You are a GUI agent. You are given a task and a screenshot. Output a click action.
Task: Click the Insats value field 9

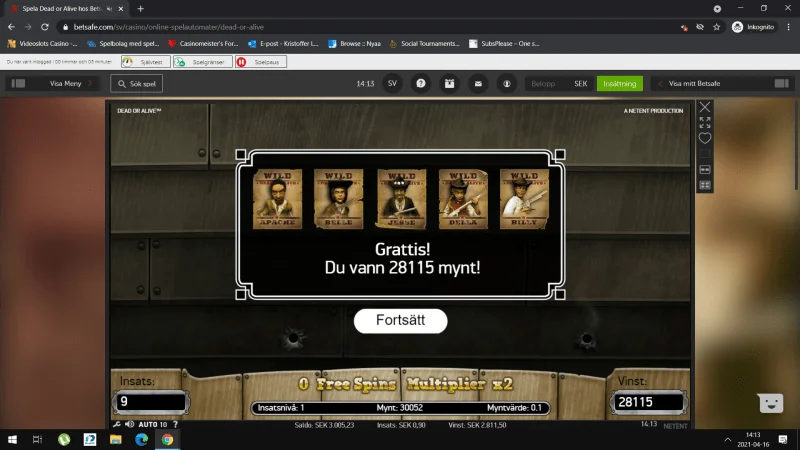coord(152,402)
